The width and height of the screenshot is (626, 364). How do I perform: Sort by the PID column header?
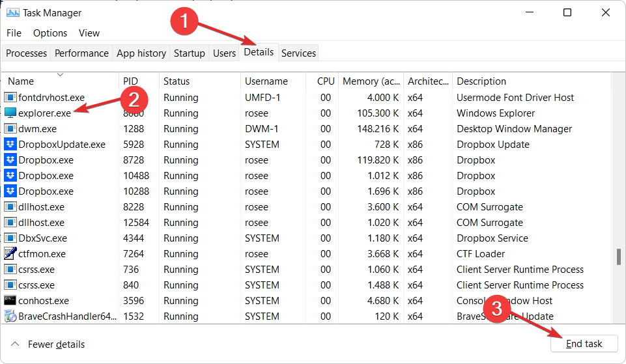pyautogui.click(x=130, y=81)
